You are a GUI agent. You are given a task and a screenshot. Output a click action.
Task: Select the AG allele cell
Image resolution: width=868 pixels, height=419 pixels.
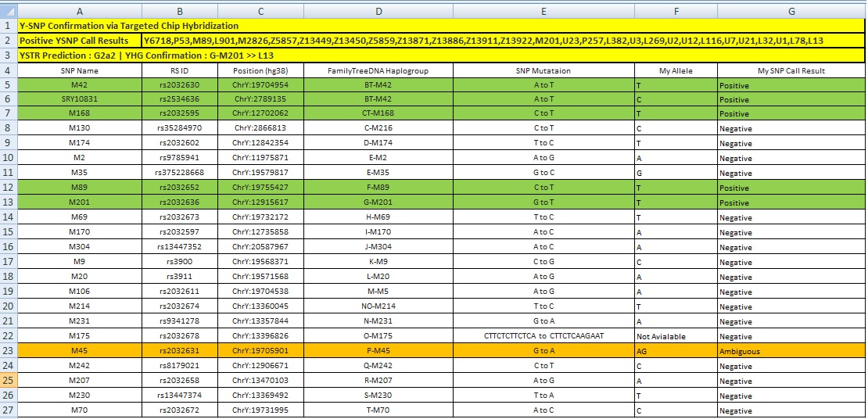coord(676,350)
